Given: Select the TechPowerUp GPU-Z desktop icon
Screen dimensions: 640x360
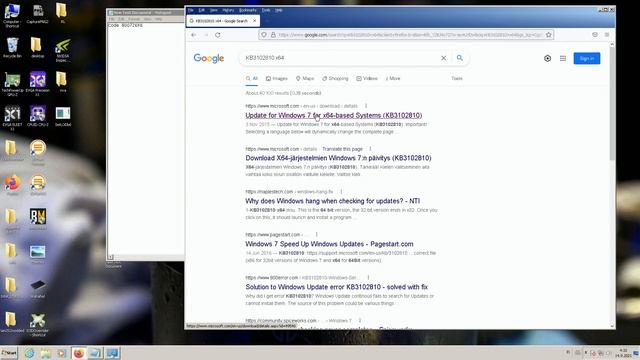Looking at the screenshot, I should tap(12, 84).
